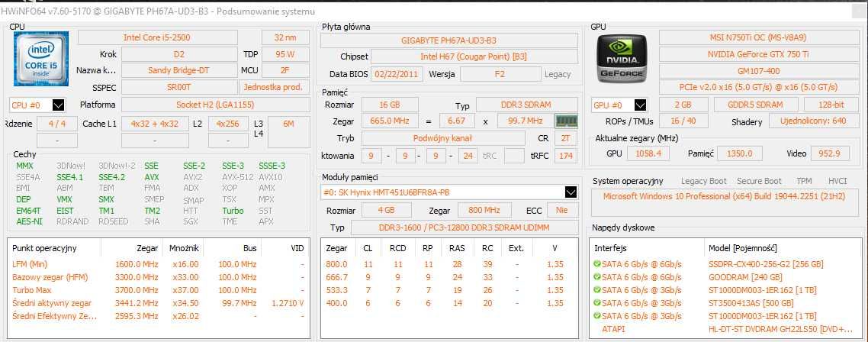The height and width of the screenshot is (342, 868).
Task: Click the 'NVIDIA GeForce GTX 750 Ti' field
Action: (x=758, y=54)
